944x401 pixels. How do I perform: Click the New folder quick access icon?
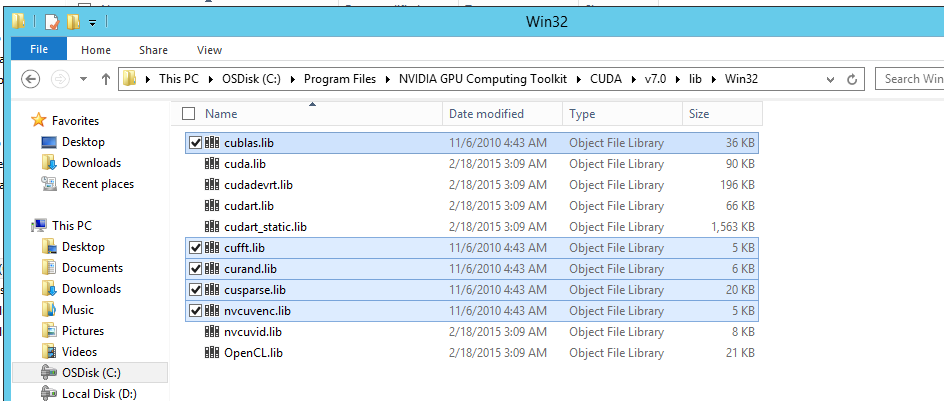point(74,21)
